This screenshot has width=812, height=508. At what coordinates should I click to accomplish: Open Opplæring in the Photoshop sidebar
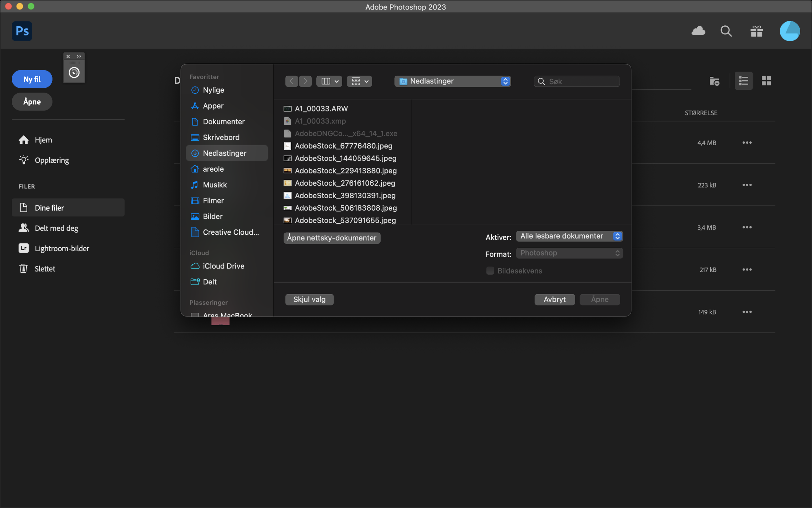[44, 160]
